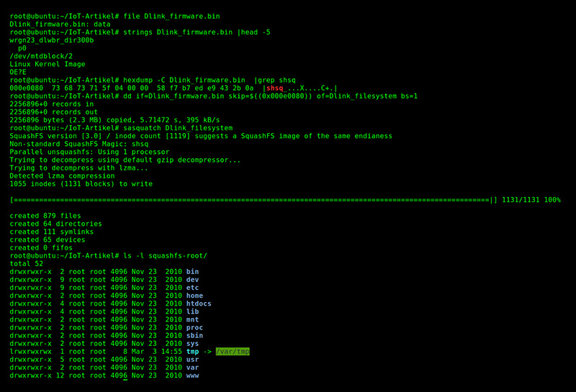576x392 pixels.
Task: Select the hex offset '000e0080'
Action: [x=27, y=88]
